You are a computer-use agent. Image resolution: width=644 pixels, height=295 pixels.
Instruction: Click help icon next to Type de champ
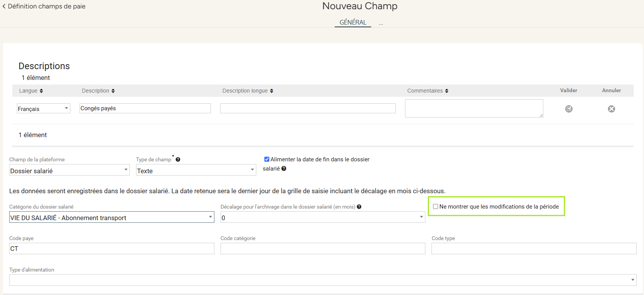tap(178, 160)
